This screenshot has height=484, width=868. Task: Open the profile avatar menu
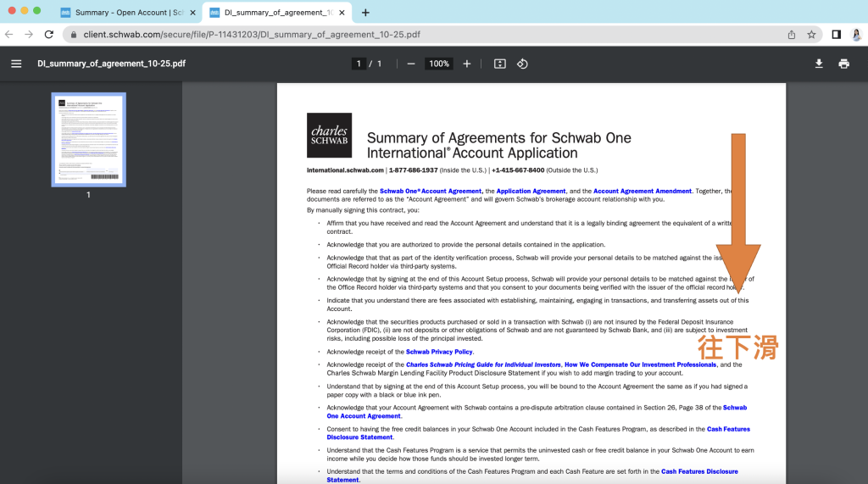coord(856,35)
